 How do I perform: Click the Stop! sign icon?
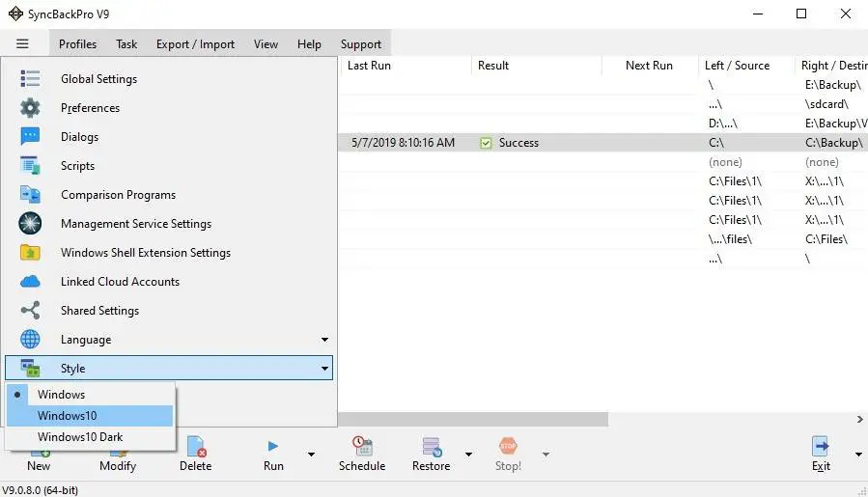coord(508,446)
